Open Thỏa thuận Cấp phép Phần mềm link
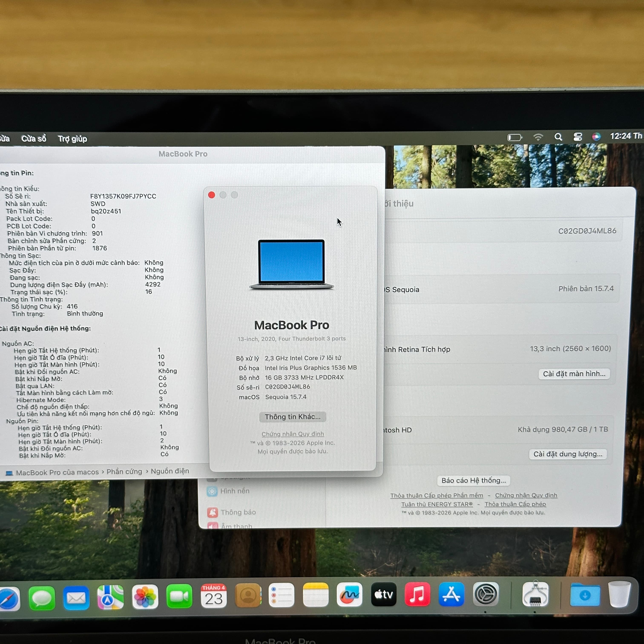Screen dimensions: 644x644 pyautogui.click(x=437, y=495)
